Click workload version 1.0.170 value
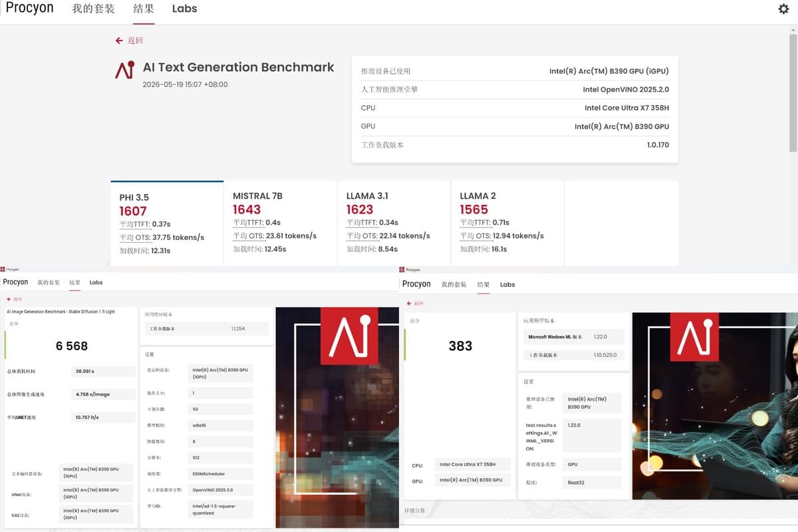This screenshot has height=532, width=798. pos(658,145)
